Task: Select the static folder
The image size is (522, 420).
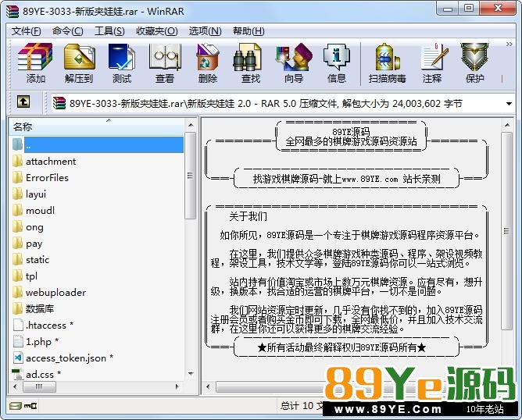Action: coord(37,260)
